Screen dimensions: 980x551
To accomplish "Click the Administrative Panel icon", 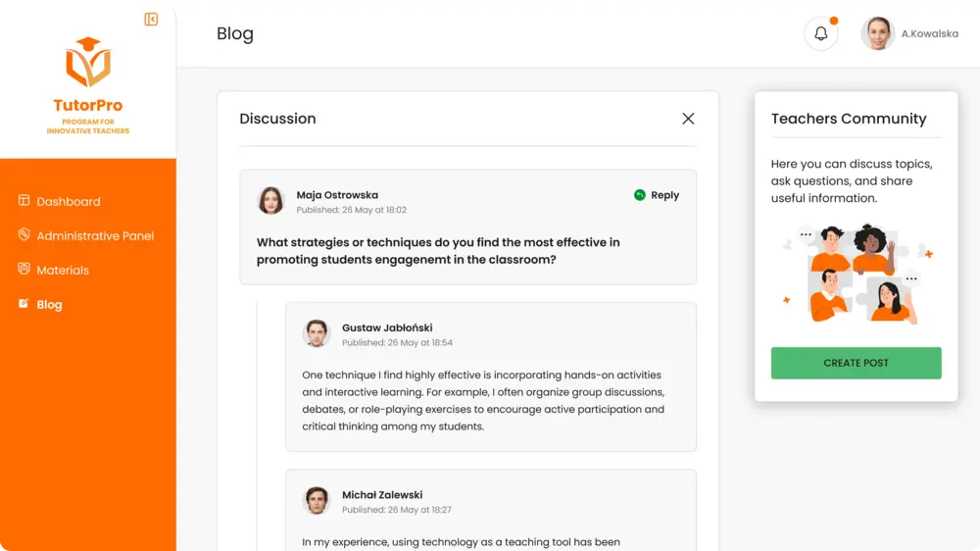I will [x=24, y=234].
